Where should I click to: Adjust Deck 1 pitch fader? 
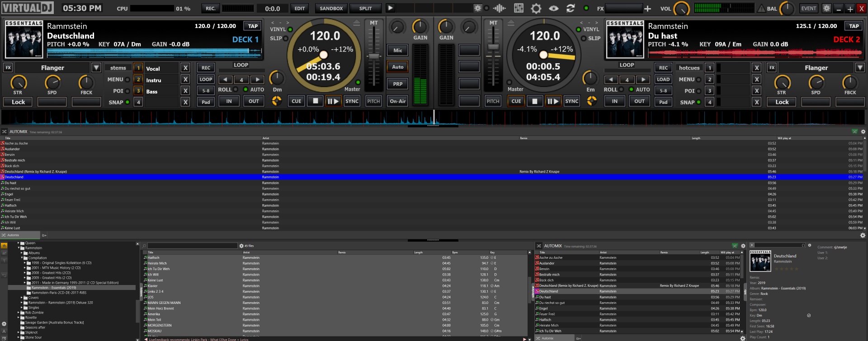tap(373, 56)
